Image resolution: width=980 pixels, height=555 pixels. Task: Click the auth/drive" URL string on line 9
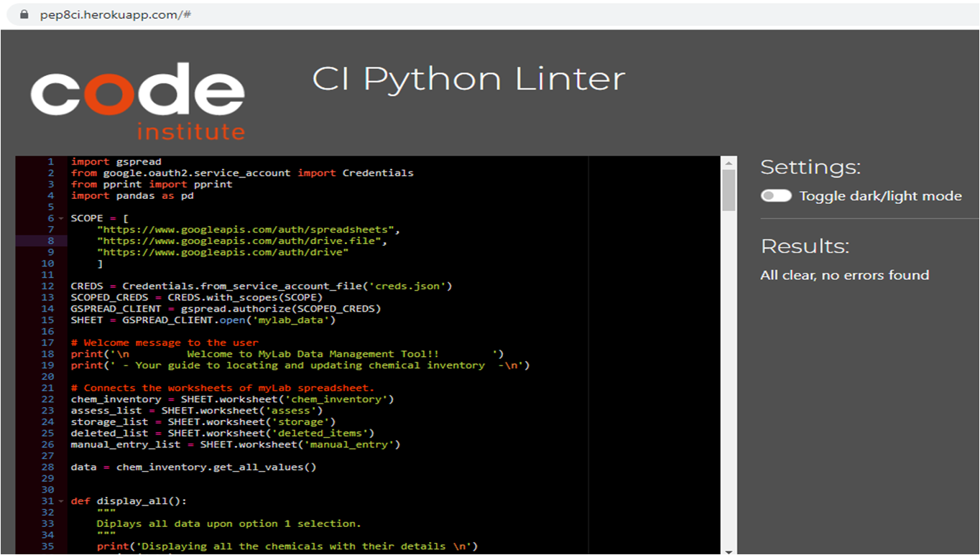point(223,252)
